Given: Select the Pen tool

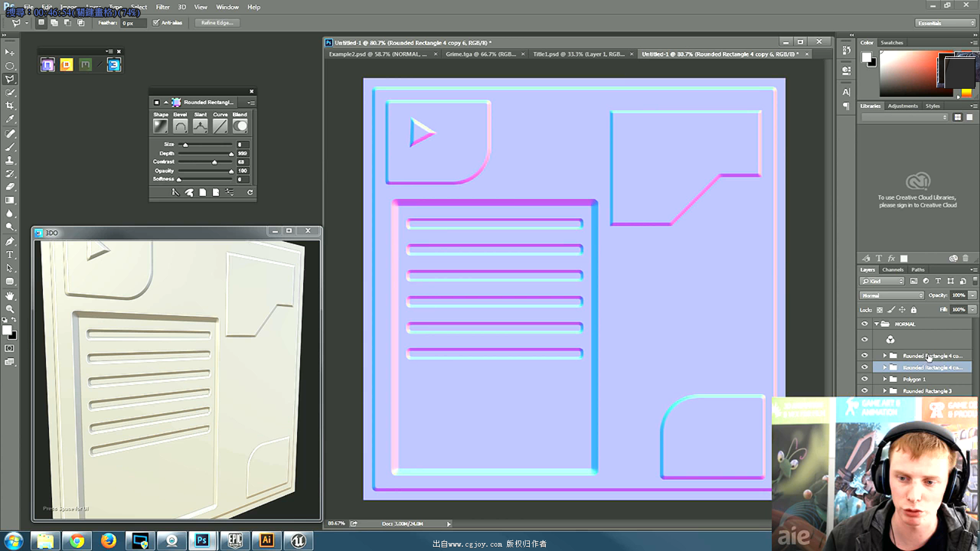Looking at the screenshot, I should [x=10, y=241].
